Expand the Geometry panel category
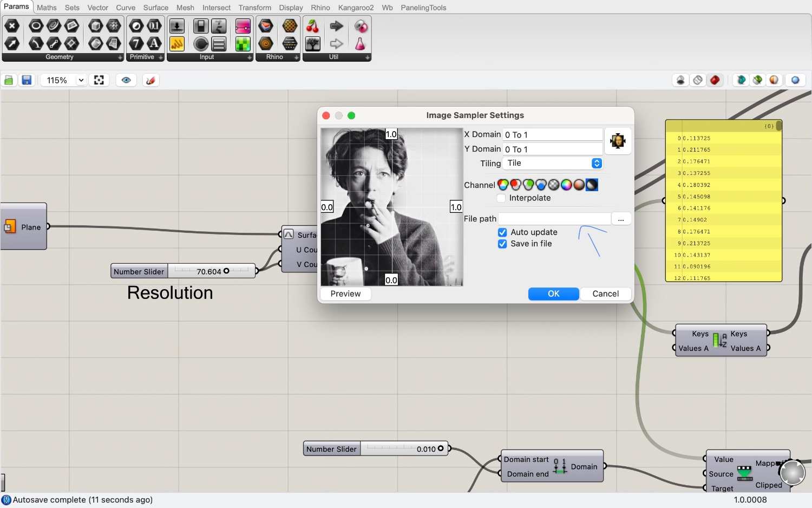 tap(120, 57)
